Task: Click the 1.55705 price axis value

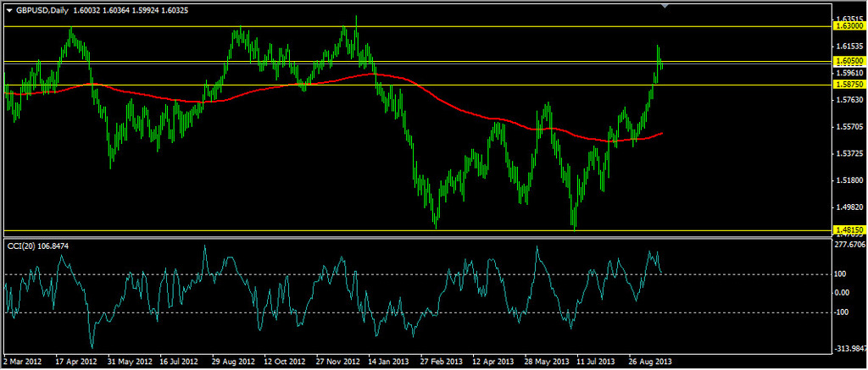Action: click(x=850, y=127)
